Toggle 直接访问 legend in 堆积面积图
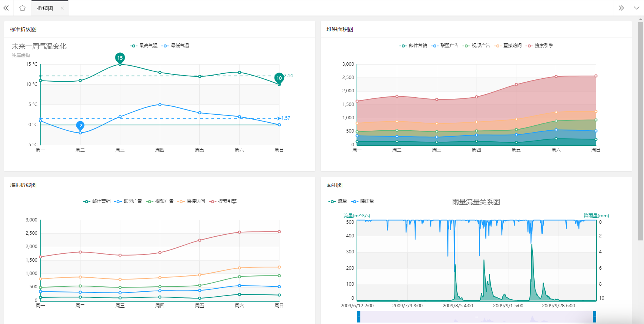The image size is (644, 324). click(508, 46)
